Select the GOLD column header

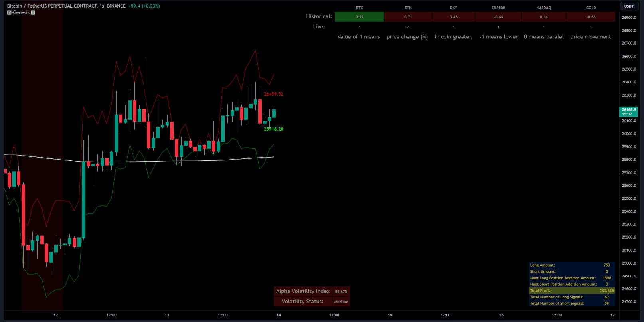[591, 8]
